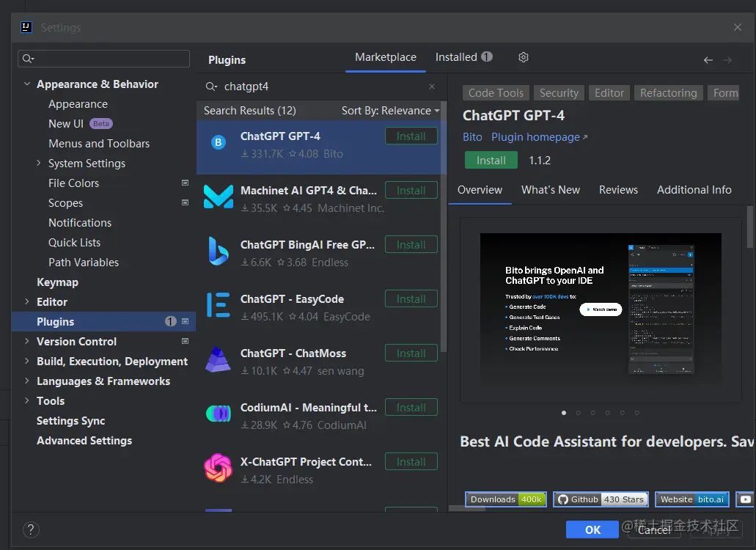
Task: Click the project-level icon beside Plugins
Action: [185, 321]
